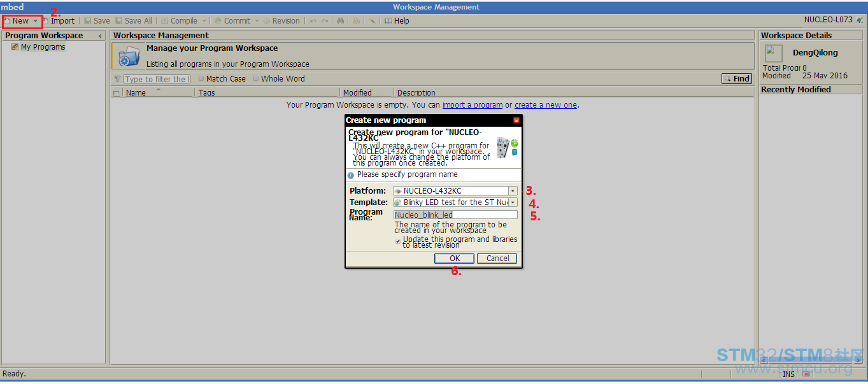Open Help from the toolbar

397,21
